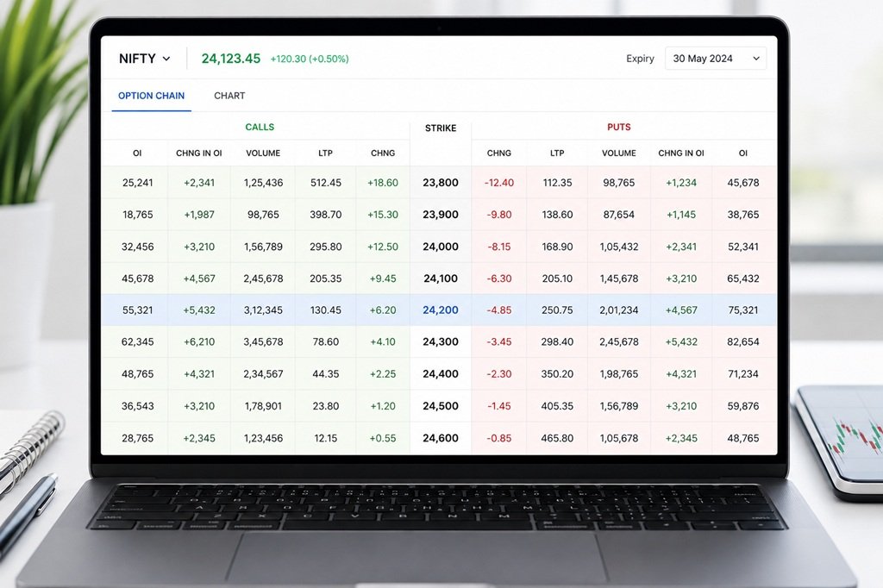
Task: Click call LTP 44.35
Action: point(325,374)
